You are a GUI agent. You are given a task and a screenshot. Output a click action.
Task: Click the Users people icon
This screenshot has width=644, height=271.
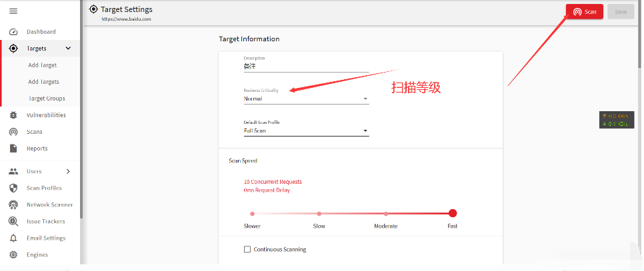coord(13,171)
